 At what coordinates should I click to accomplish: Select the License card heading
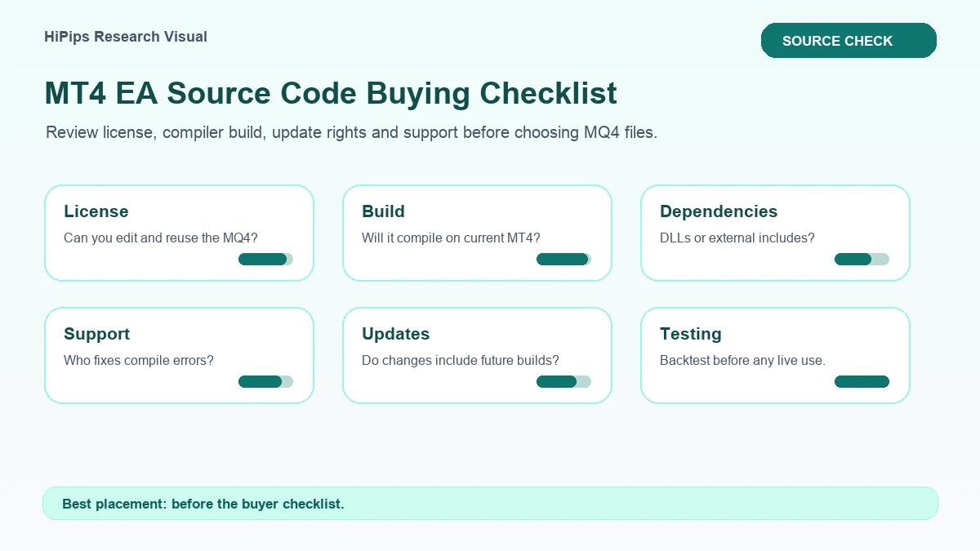tap(96, 211)
